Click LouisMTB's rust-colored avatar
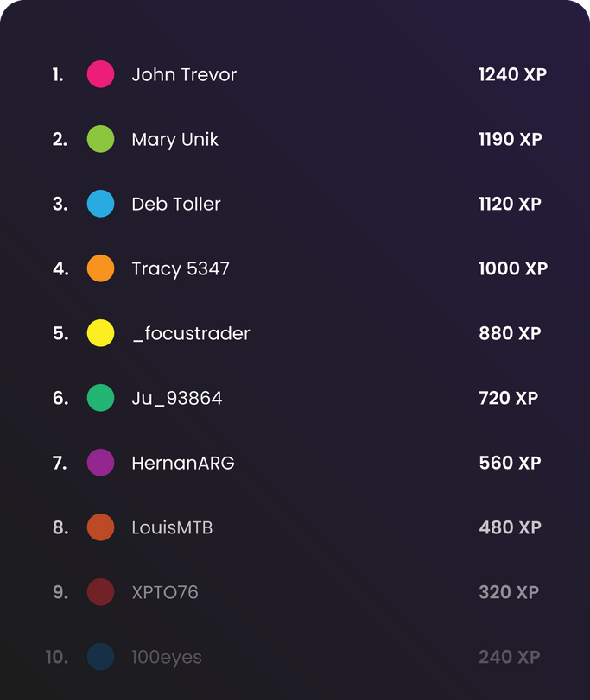590x700 pixels. [100, 527]
